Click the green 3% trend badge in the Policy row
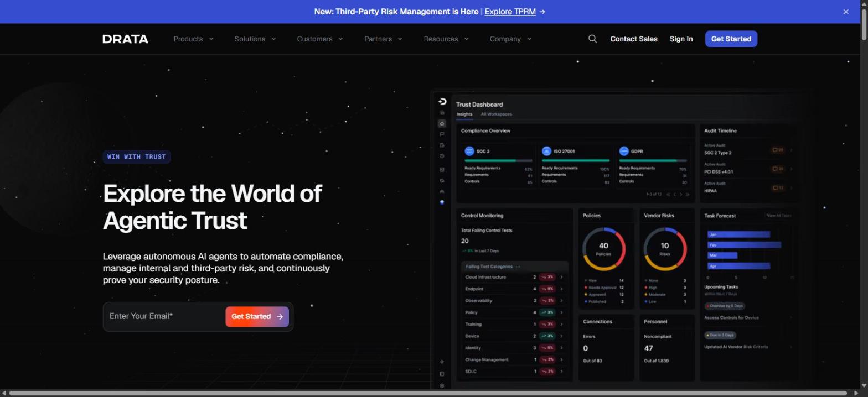The image size is (868, 397). 547,312
